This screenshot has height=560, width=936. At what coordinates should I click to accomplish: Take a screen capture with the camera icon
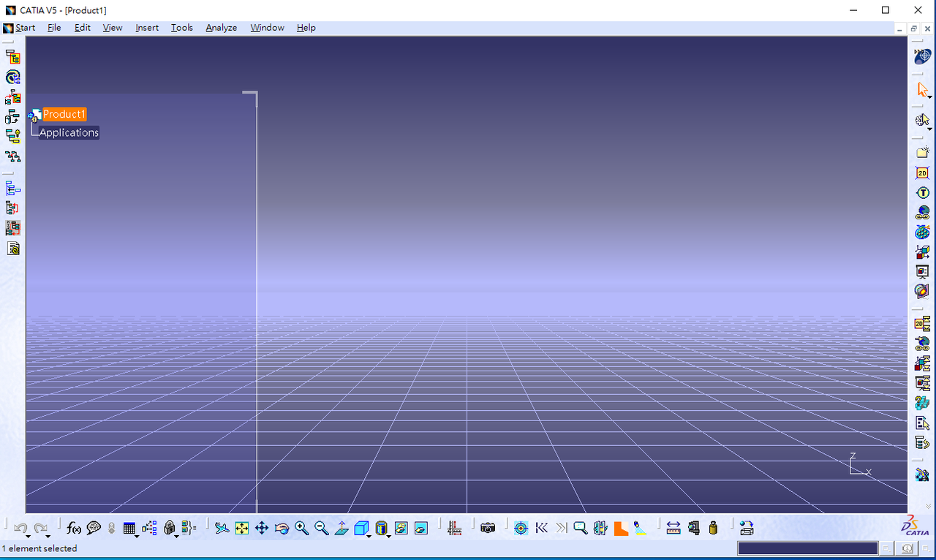pos(488,527)
